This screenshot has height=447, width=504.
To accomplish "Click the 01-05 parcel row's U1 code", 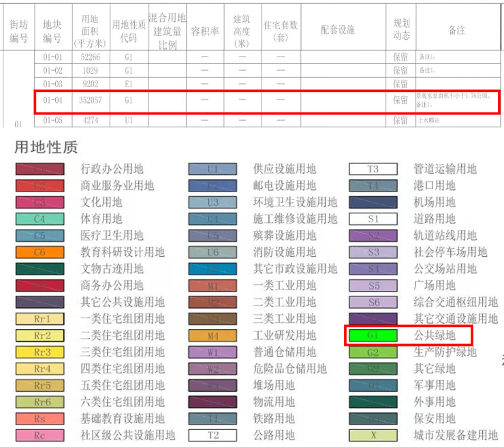I will click(128, 121).
